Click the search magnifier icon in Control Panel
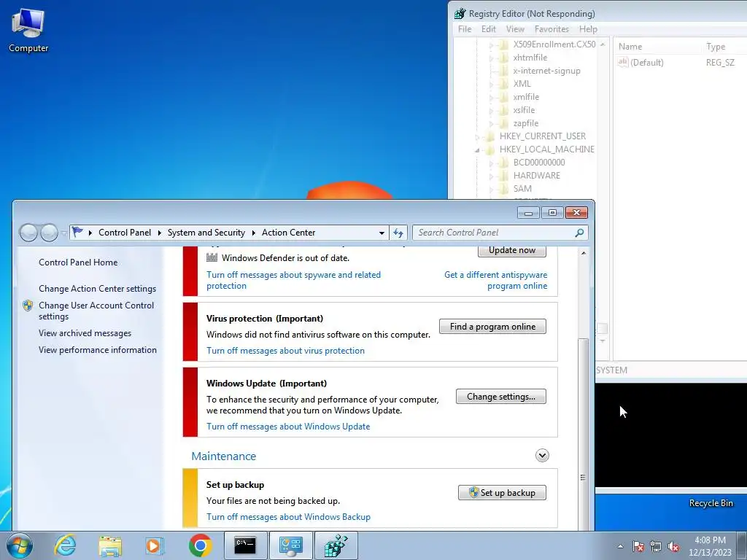This screenshot has height=560, width=747. pyautogui.click(x=579, y=233)
